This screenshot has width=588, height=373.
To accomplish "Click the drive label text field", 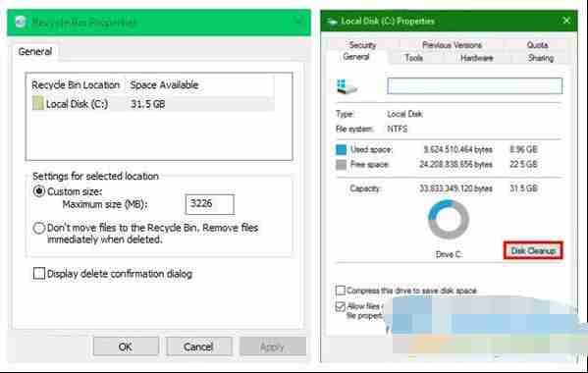I will point(475,85).
